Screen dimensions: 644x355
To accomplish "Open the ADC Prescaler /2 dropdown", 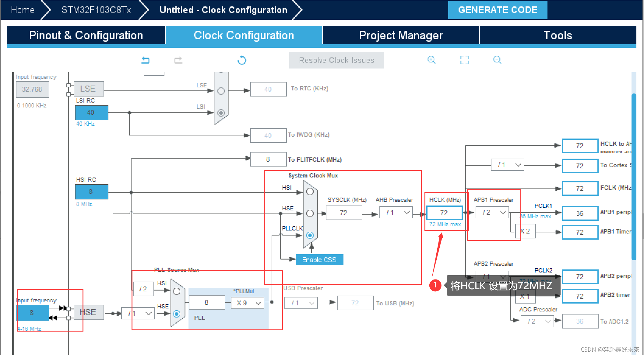I will [537, 321].
